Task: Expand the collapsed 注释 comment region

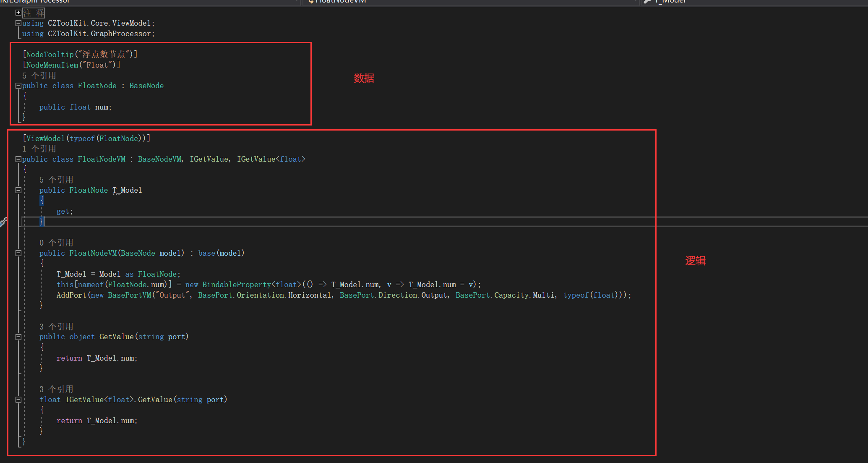Action: (18, 13)
